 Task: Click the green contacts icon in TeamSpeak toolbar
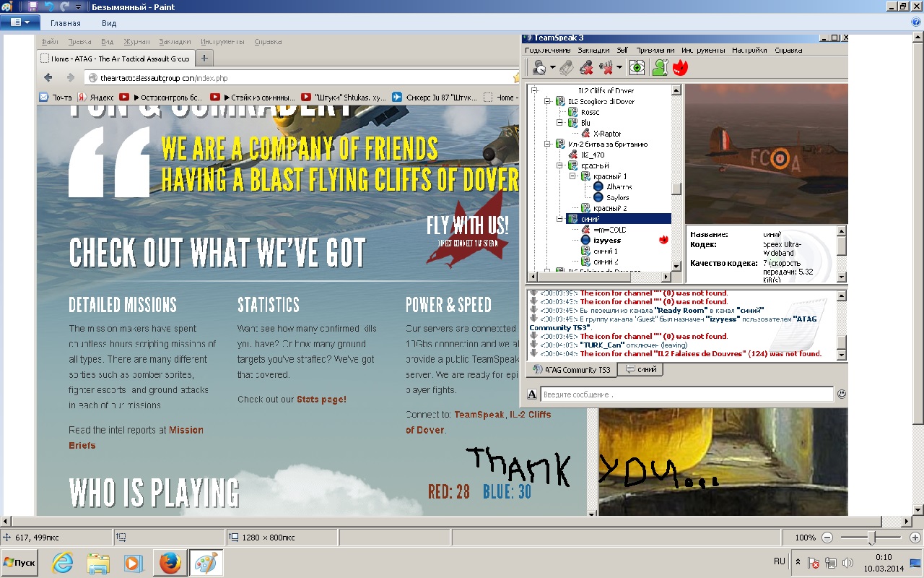coord(659,68)
